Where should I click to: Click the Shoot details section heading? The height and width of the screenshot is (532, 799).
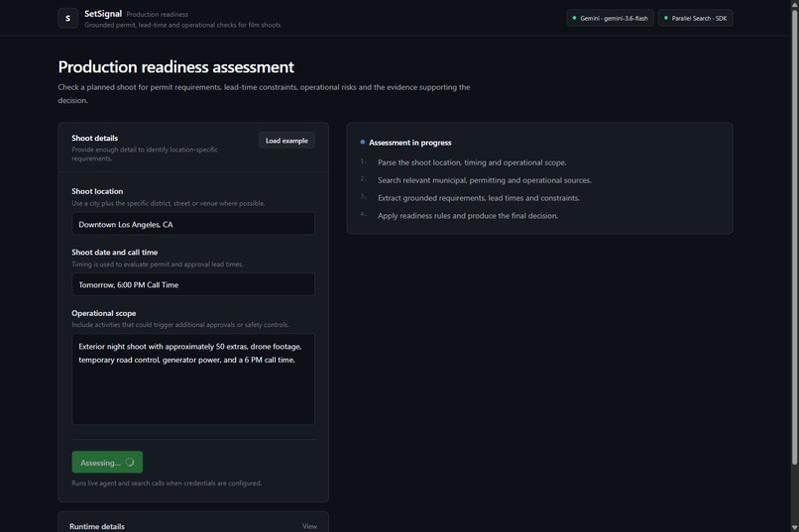[x=95, y=138]
